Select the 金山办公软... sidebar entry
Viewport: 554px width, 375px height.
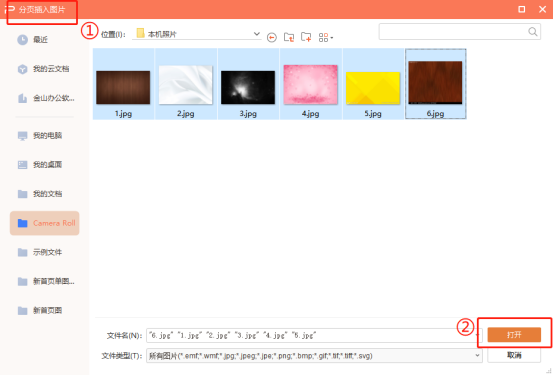point(45,98)
